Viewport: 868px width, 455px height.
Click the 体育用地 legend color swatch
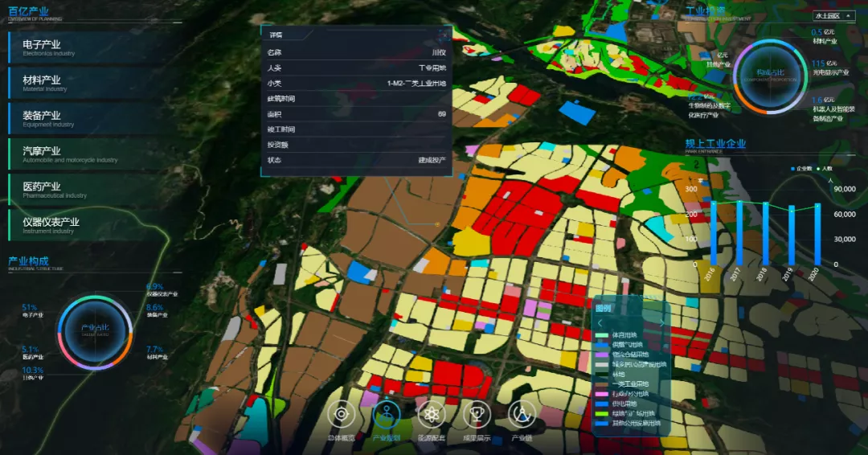click(602, 335)
